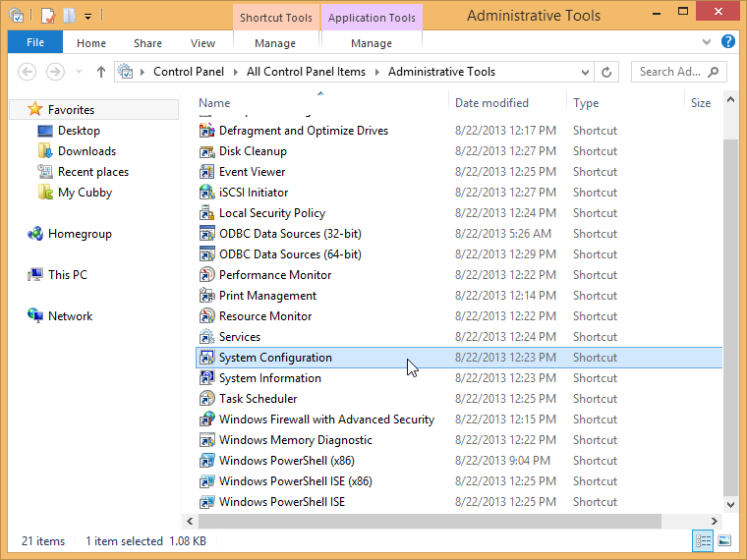Click the ODBC Data Sources (32-bit) icon

point(206,234)
